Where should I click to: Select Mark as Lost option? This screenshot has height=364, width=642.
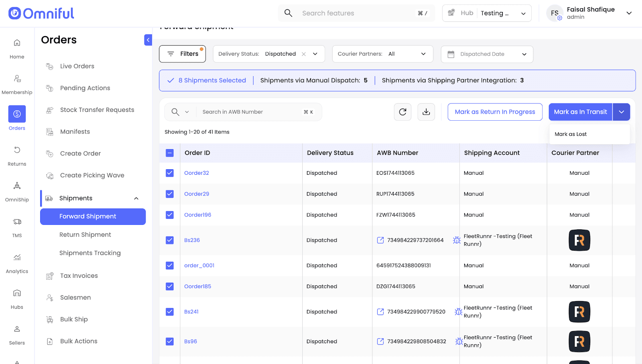571,134
